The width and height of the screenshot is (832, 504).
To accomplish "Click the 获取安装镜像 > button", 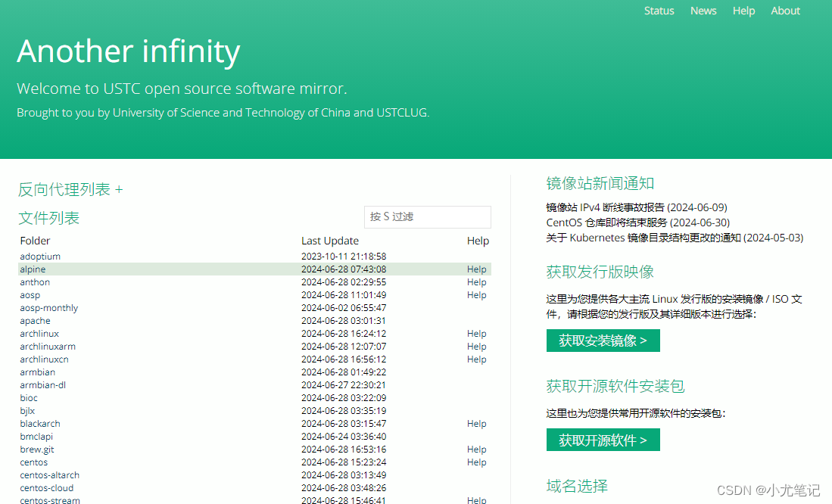I will (603, 341).
